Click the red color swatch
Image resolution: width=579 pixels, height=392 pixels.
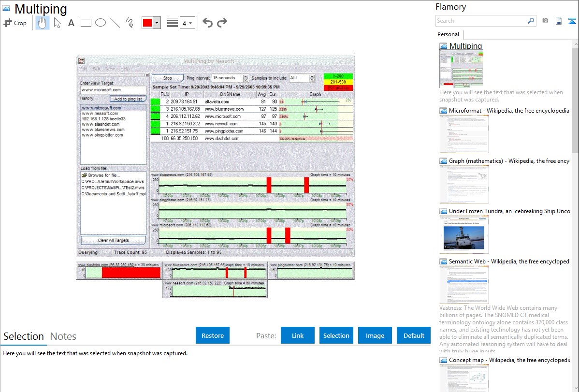pyautogui.click(x=147, y=23)
